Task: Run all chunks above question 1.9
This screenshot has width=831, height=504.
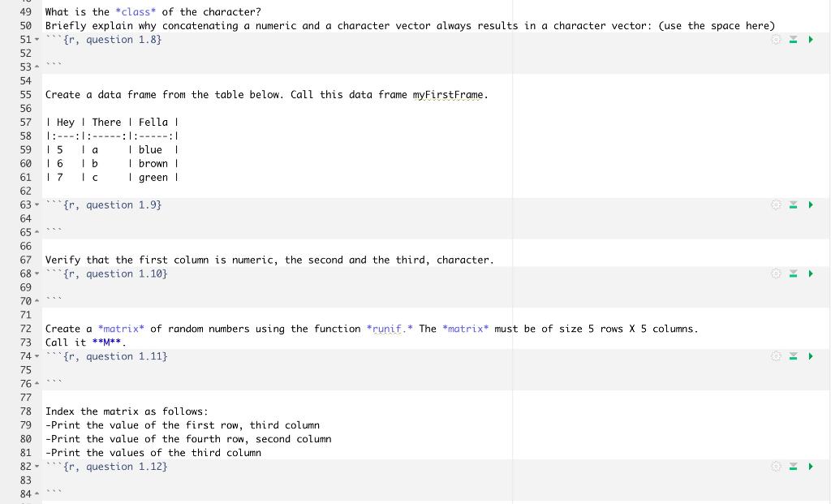Action: (794, 205)
